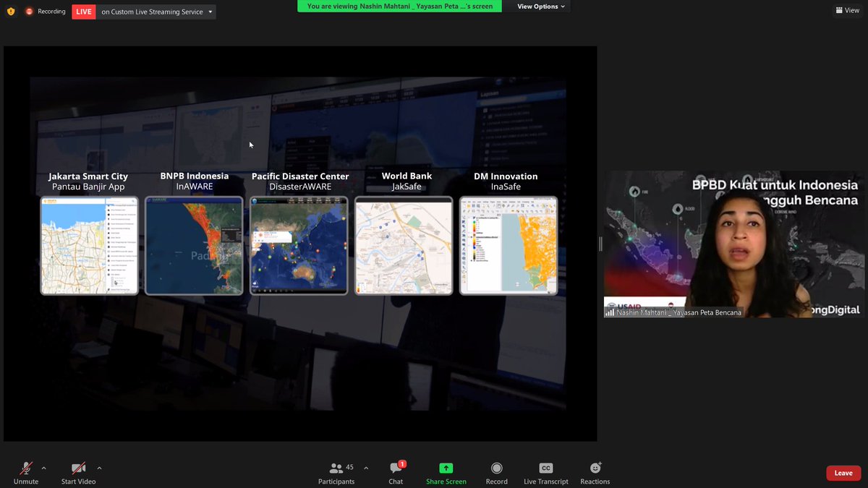The width and height of the screenshot is (868, 488).
Task: Enable Live Transcript captions
Action: (x=546, y=473)
